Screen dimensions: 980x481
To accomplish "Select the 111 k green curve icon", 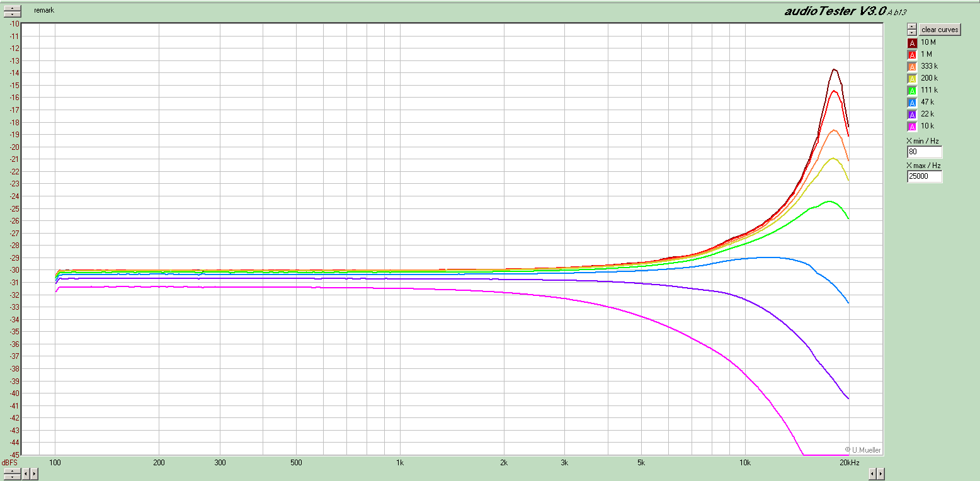I will click(912, 90).
